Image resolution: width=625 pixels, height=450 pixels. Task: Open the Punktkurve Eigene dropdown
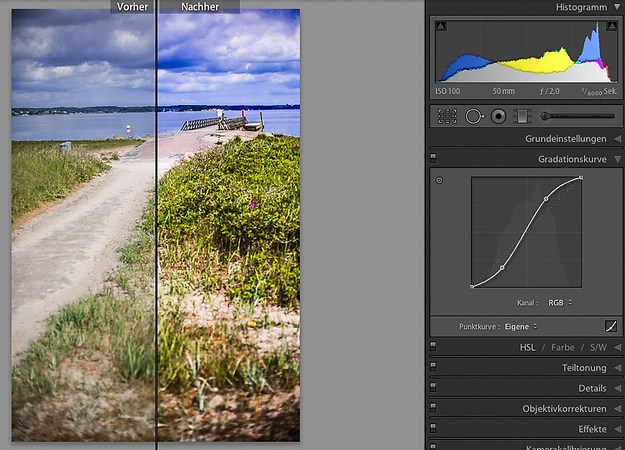point(518,326)
